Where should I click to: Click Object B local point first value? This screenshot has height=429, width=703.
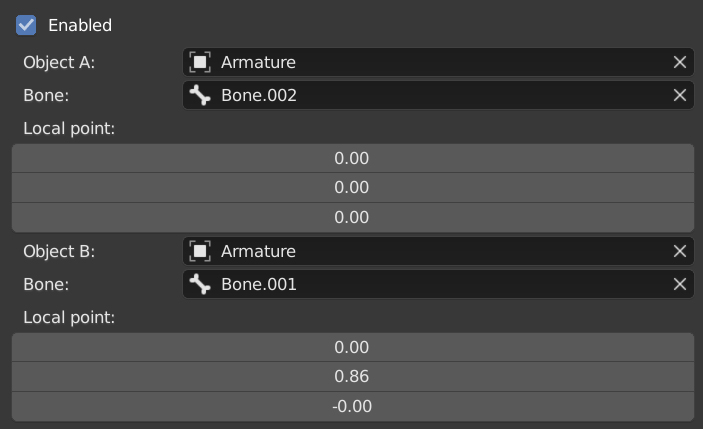(353, 347)
